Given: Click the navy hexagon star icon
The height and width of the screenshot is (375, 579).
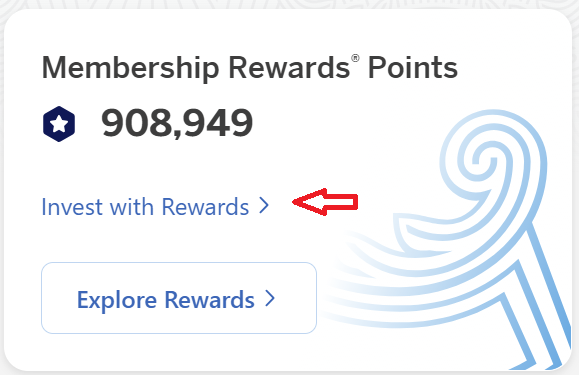Looking at the screenshot, I should (59, 124).
